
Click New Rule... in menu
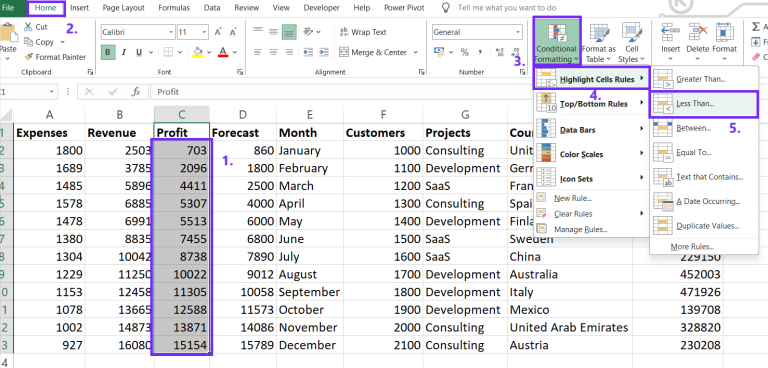592,198
